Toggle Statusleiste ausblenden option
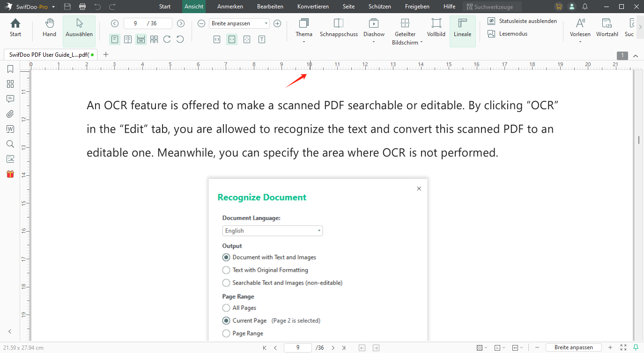 (522, 21)
